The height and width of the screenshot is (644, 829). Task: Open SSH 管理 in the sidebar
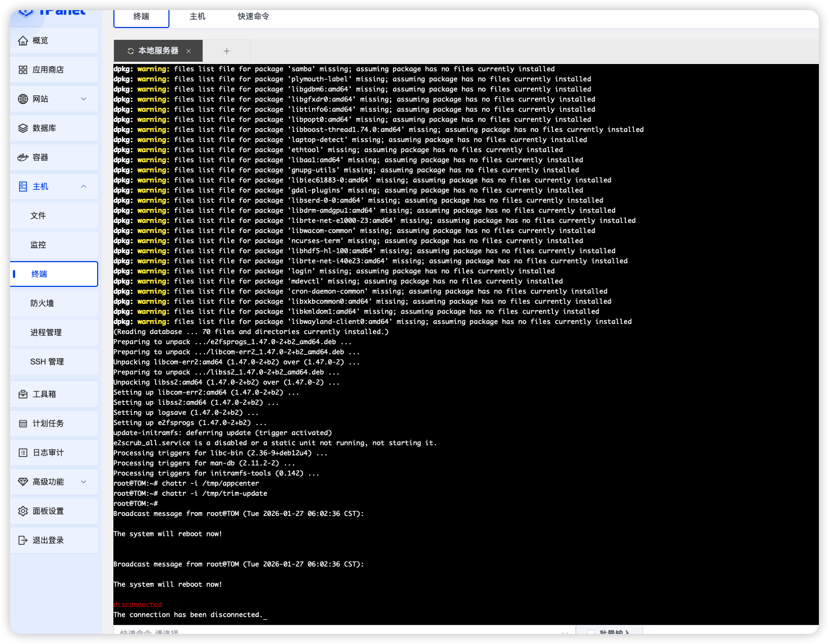pos(54,362)
